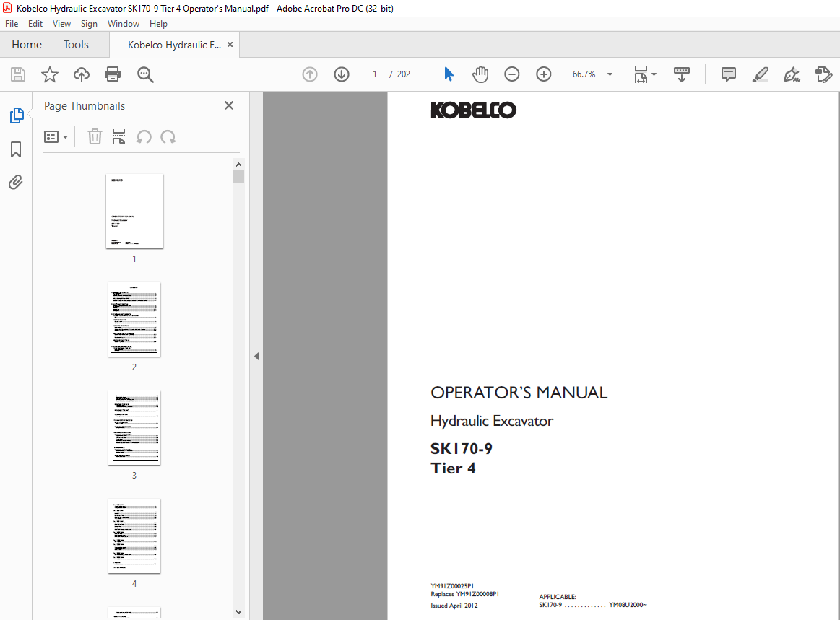Open the print pages thumbnail tool

tap(119, 137)
